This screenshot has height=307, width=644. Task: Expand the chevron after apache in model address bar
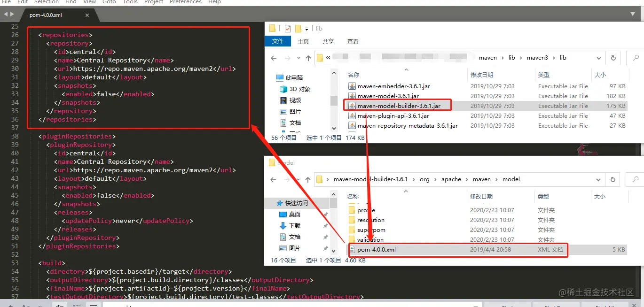tap(467, 179)
